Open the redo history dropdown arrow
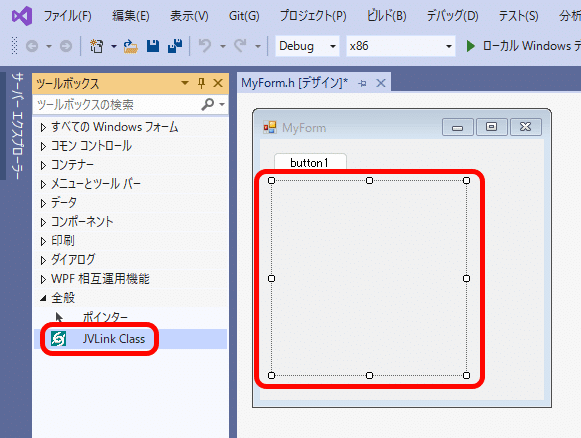 point(258,47)
